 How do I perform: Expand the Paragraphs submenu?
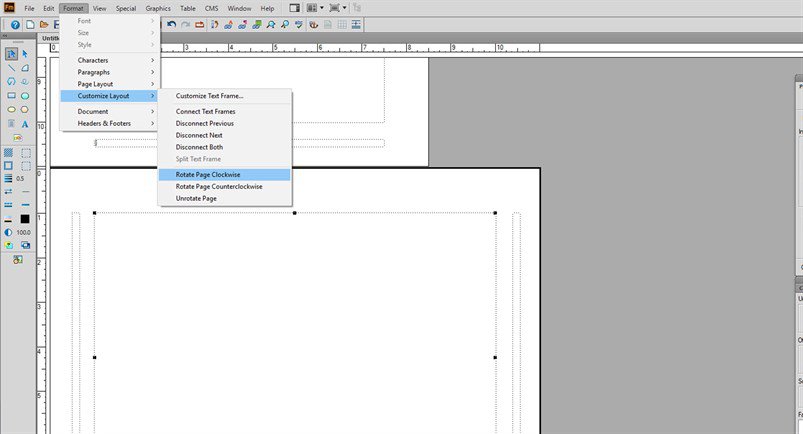111,72
